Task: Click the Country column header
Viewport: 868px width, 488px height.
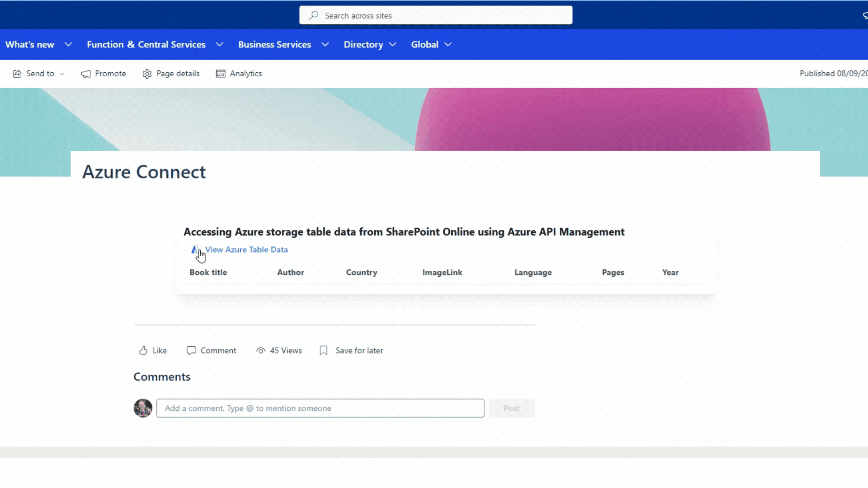Action: click(x=361, y=272)
